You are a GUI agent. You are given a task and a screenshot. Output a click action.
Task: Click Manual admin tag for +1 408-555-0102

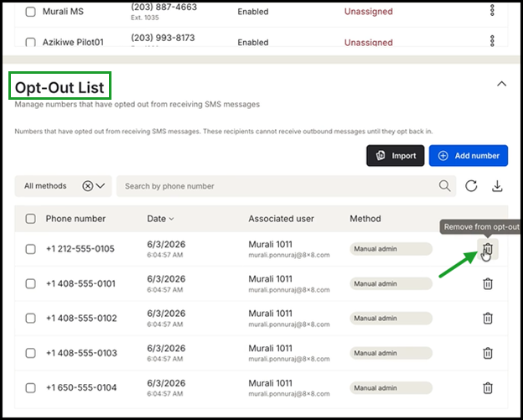pyautogui.click(x=391, y=319)
